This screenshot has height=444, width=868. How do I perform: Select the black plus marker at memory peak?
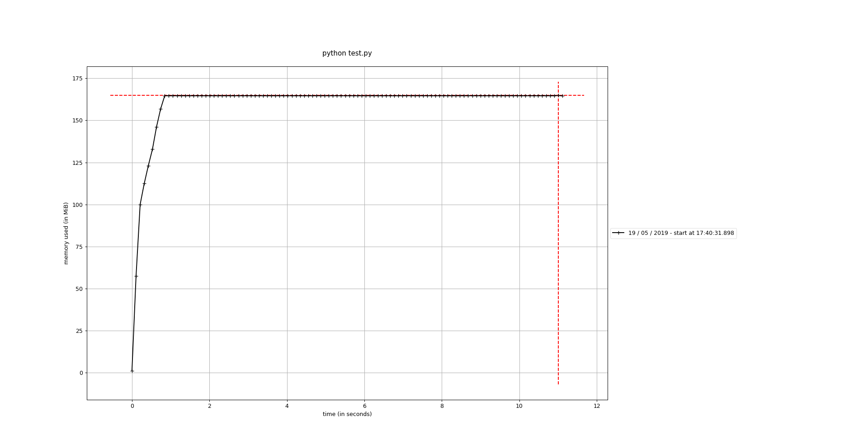165,95
